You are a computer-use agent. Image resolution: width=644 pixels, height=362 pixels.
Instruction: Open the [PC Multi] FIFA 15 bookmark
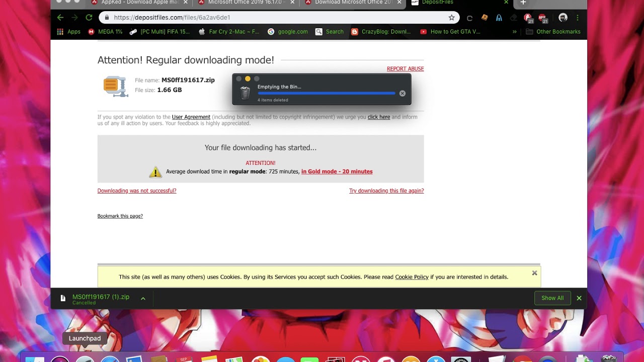(x=159, y=32)
